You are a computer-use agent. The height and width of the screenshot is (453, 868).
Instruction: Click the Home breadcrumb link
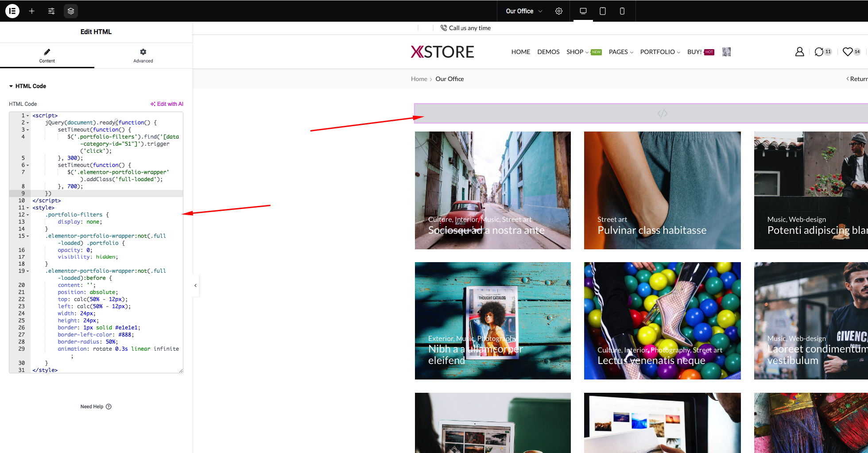[x=419, y=79]
